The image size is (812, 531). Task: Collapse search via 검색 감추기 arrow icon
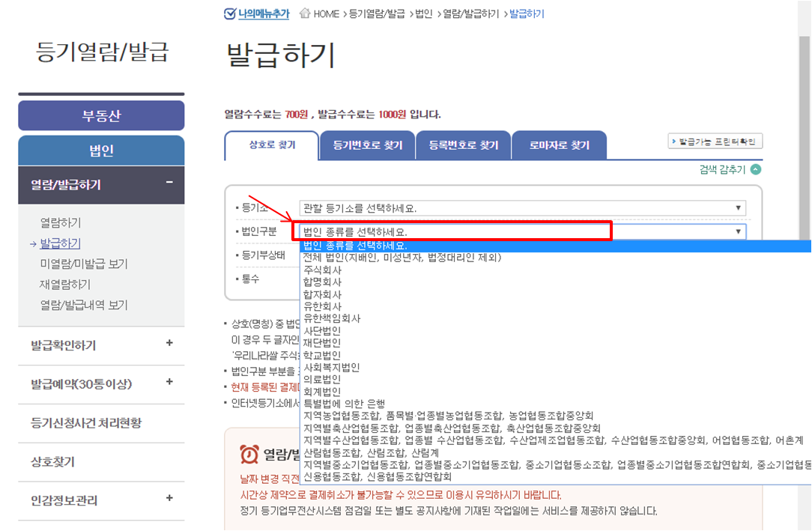click(756, 169)
